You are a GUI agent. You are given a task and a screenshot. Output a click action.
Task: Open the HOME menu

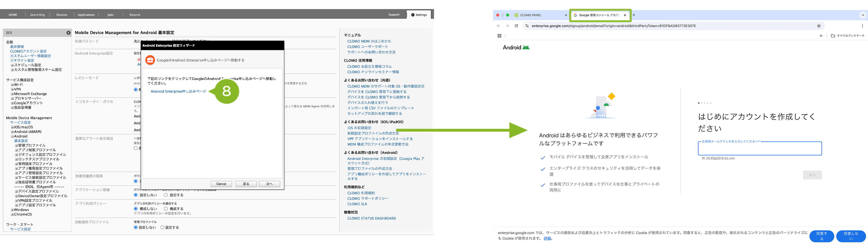(13, 15)
